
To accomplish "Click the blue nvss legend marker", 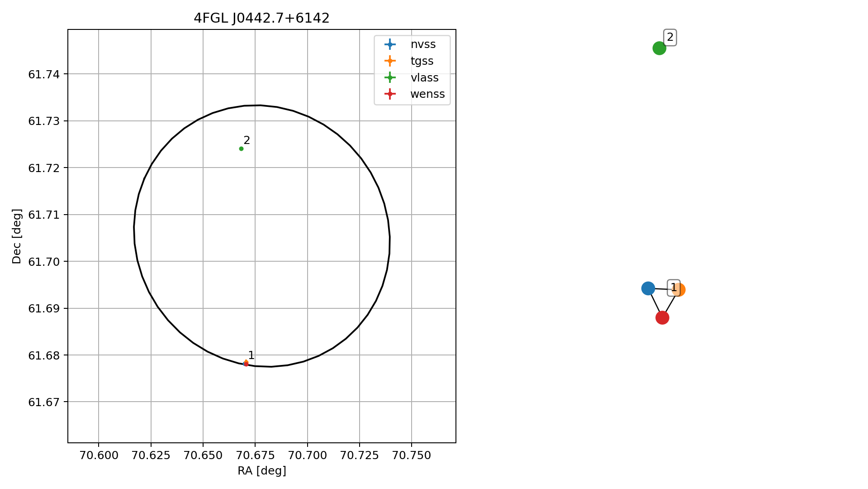I will coord(389,44).
